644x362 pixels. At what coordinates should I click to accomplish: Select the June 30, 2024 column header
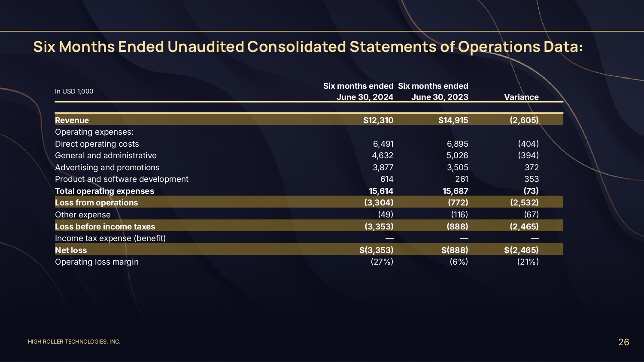click(358, 91)
